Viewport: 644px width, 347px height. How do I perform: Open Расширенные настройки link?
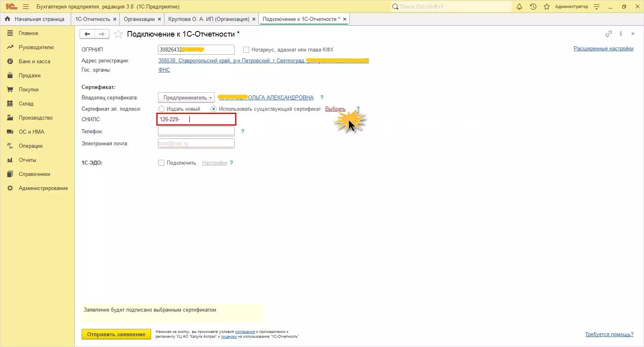[x=603, y=49]
